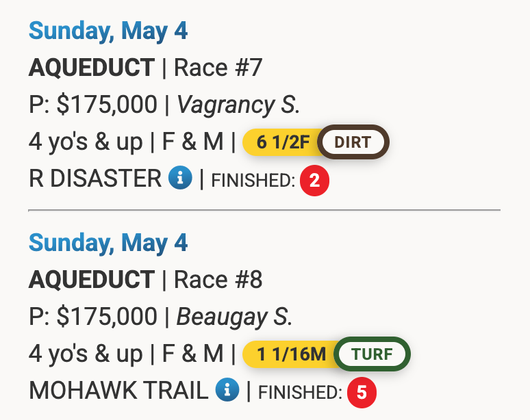
Task: Select the Vagrancy S. race name
Action: pyautogui.click(x=238, y=105)
